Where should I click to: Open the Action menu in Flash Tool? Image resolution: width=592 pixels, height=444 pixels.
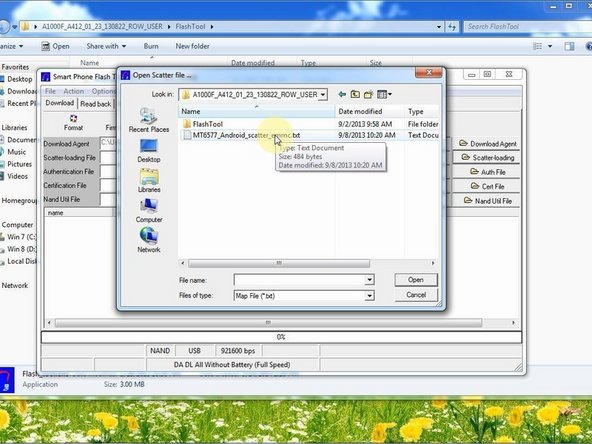[x=73, y=91]
